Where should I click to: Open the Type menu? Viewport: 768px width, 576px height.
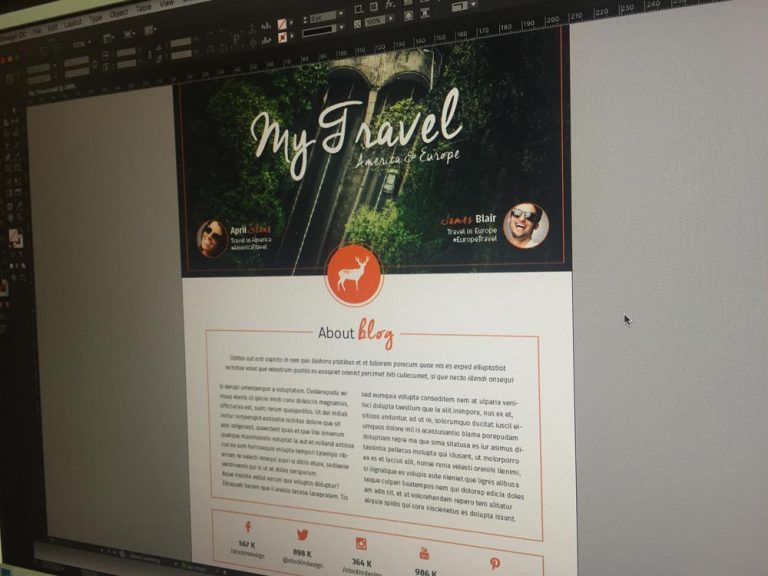[96, 19]
